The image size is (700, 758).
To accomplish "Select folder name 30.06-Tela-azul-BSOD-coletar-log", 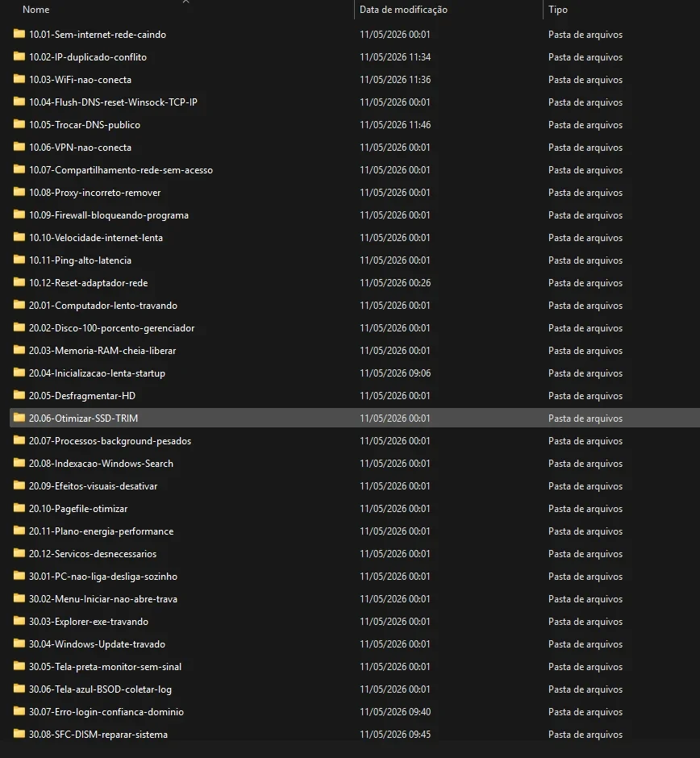I will coord(100,689).
